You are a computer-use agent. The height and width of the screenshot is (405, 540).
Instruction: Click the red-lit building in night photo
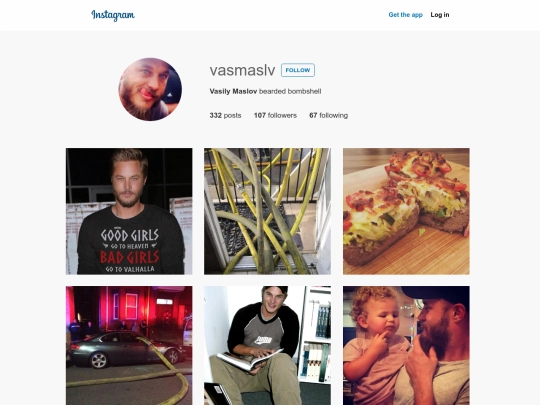tap(131, 307)
